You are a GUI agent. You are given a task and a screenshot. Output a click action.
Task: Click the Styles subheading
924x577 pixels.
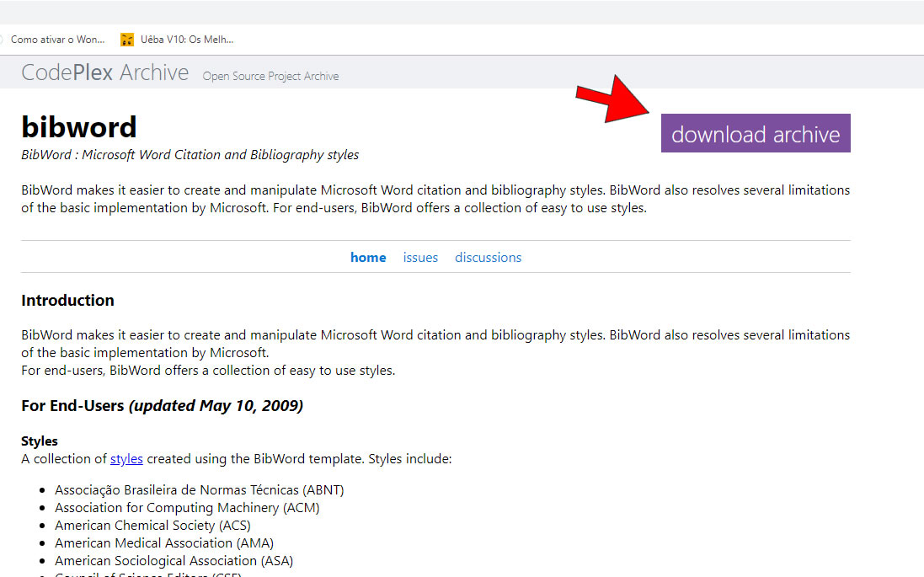[x=40, y=441]
